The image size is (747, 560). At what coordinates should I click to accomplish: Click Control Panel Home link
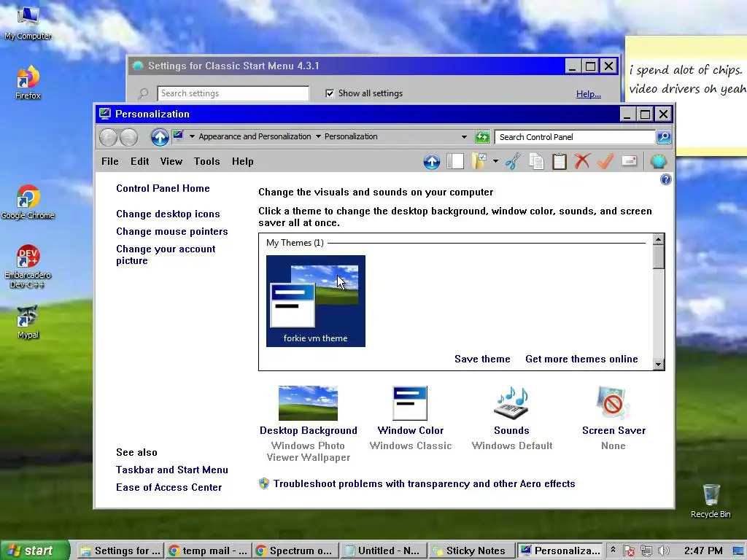(x=163, y=189)
